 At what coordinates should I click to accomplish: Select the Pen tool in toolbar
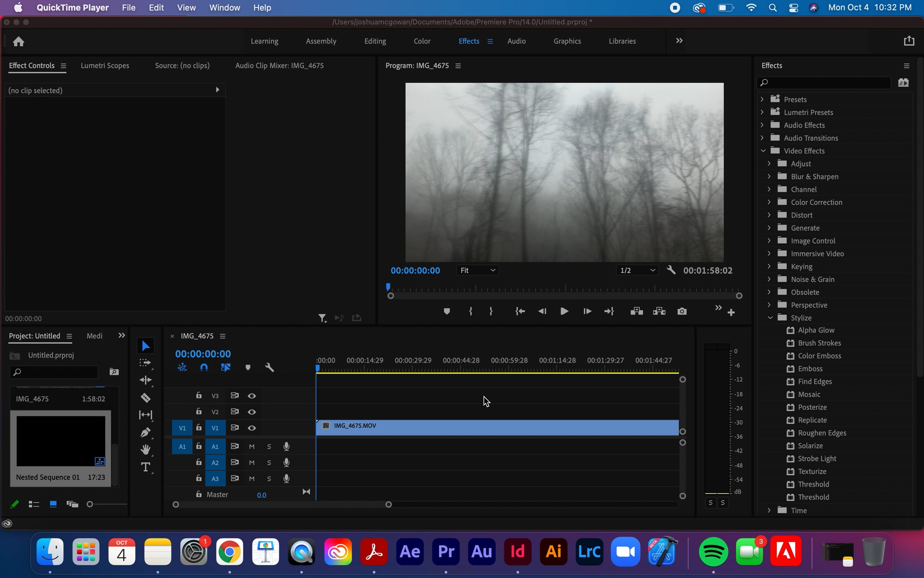click(x=146, y=432)
